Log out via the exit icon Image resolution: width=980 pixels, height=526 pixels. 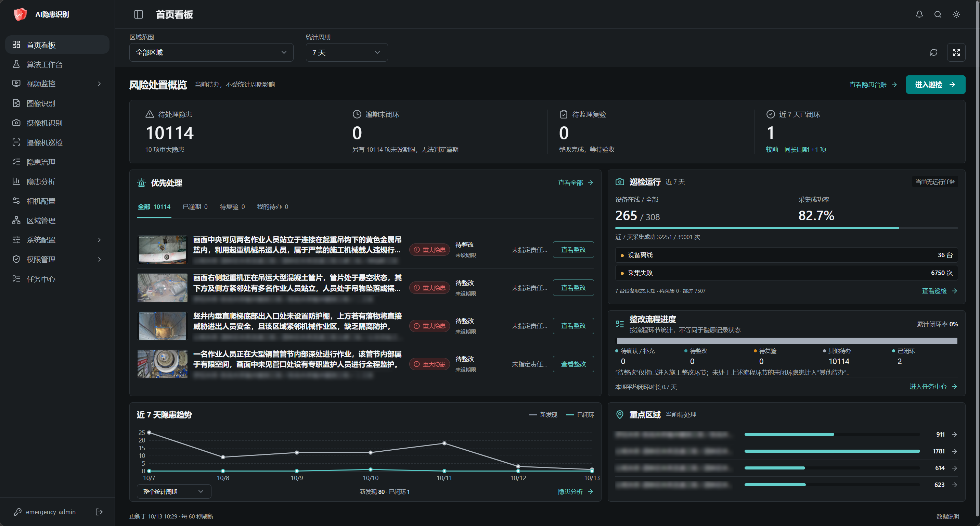(x=99, y=512)
